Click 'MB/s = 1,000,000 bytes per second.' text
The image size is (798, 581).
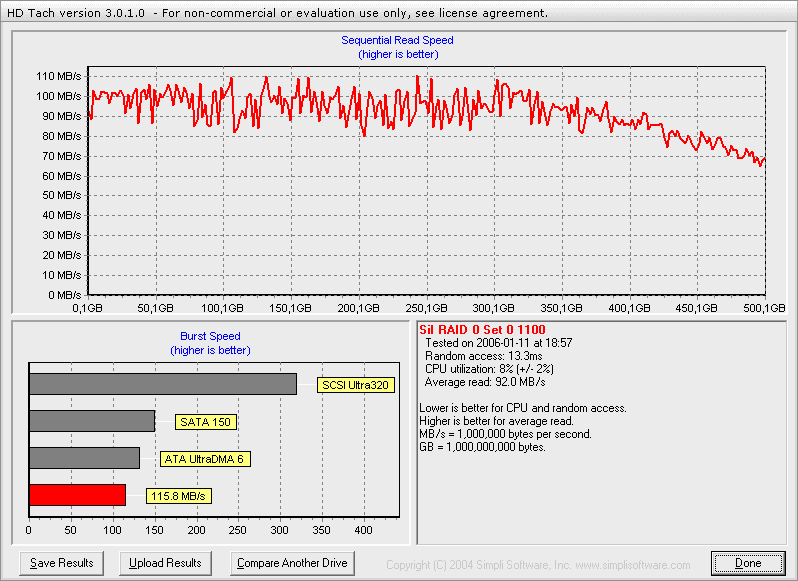(505, 434)
